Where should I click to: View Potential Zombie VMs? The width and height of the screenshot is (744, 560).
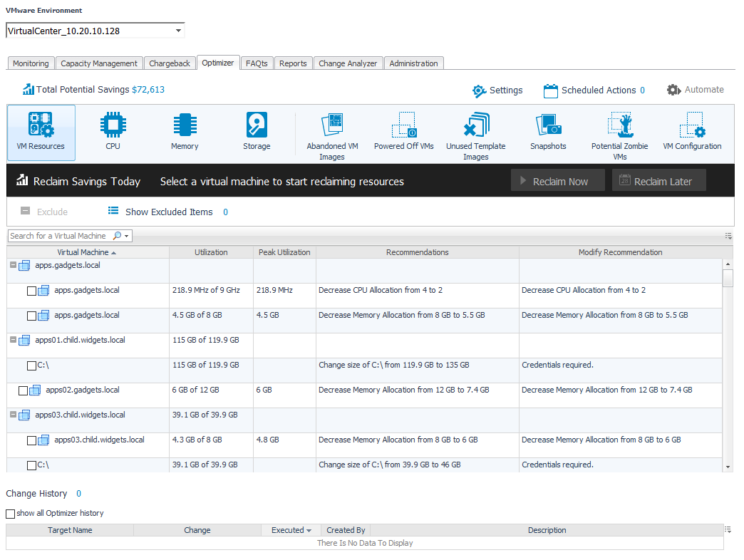tap(620, 137)
